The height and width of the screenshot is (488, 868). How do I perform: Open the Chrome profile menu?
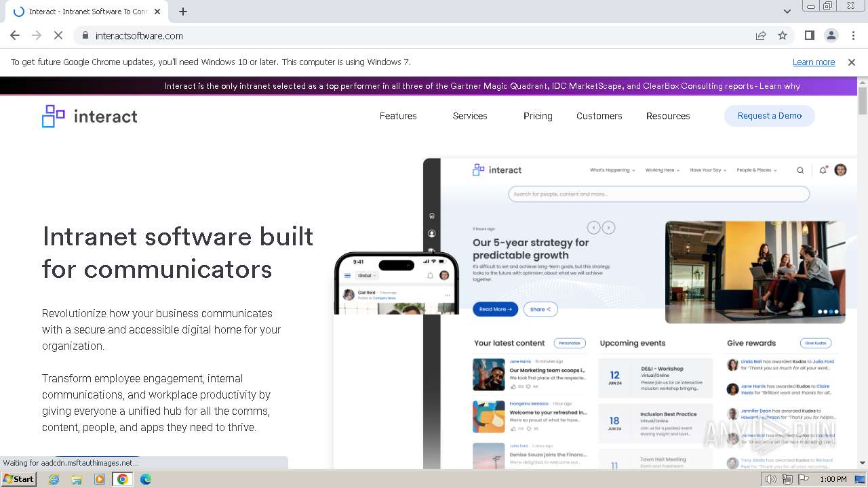(x=831, y=36)
